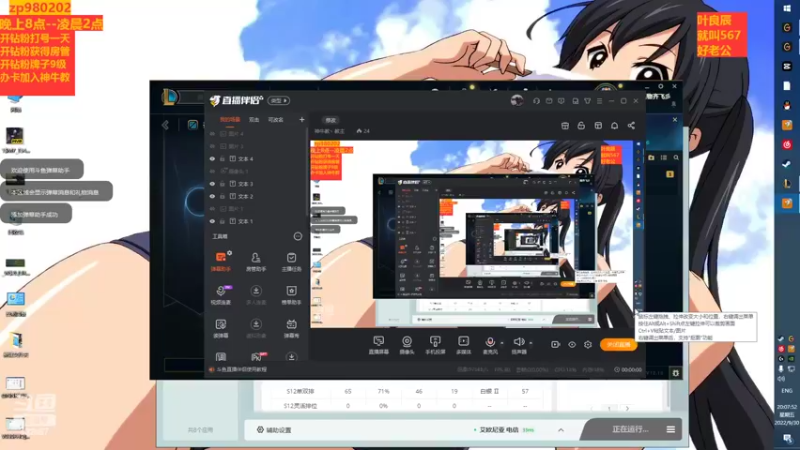Open the 视频连麦 tool
800x450 pixels.
pyautogui.click(x=220, y=294)
